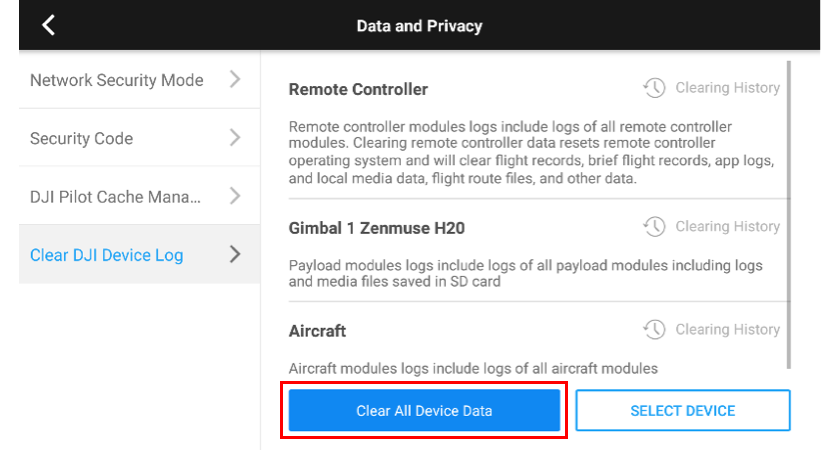The width and height of the screenshot is (840, 450).
Task: Open Aircraft clearing history clock icon
Action: 654,329
